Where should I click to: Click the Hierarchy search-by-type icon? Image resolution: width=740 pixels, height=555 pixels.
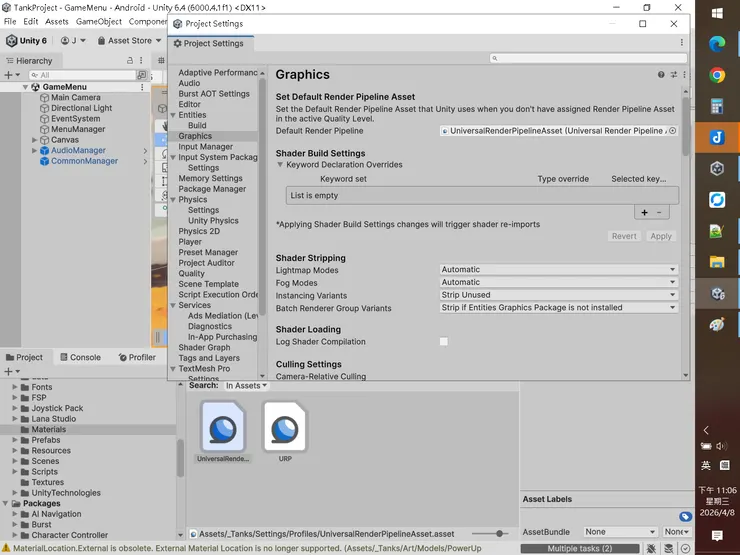tap(141, 75)
